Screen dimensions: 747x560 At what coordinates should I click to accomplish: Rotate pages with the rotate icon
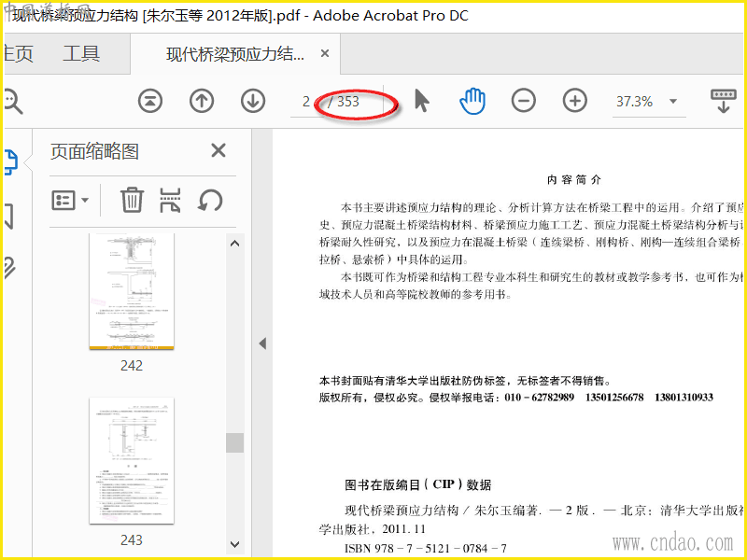pos(210,200)
